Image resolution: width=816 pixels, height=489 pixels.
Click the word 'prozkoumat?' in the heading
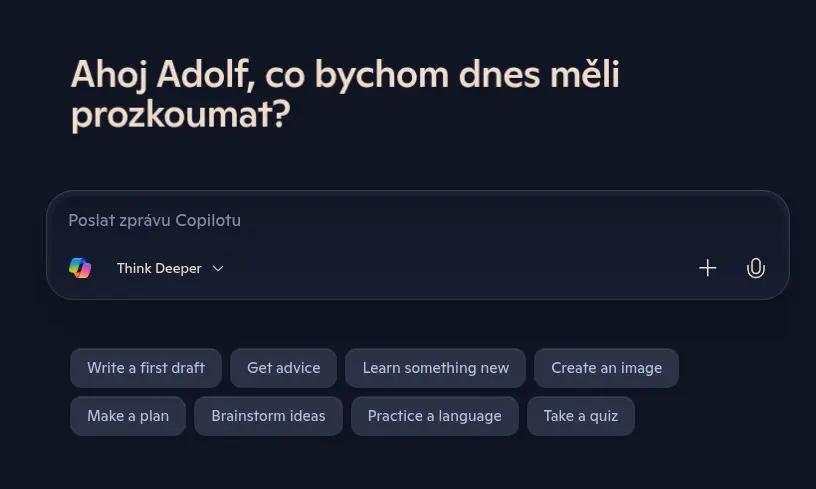181,115
